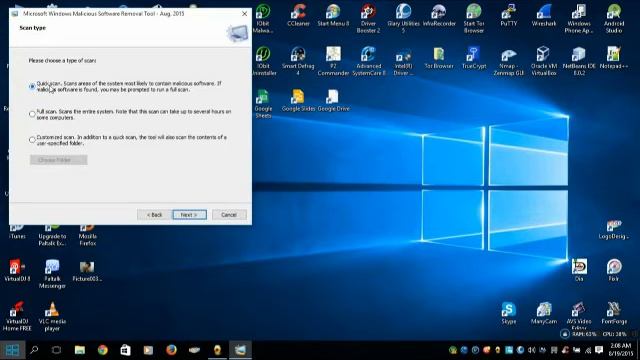Open Intel(R) Driver desktop shortcut
The image size is (640, 360).
[x=403, y=61]
